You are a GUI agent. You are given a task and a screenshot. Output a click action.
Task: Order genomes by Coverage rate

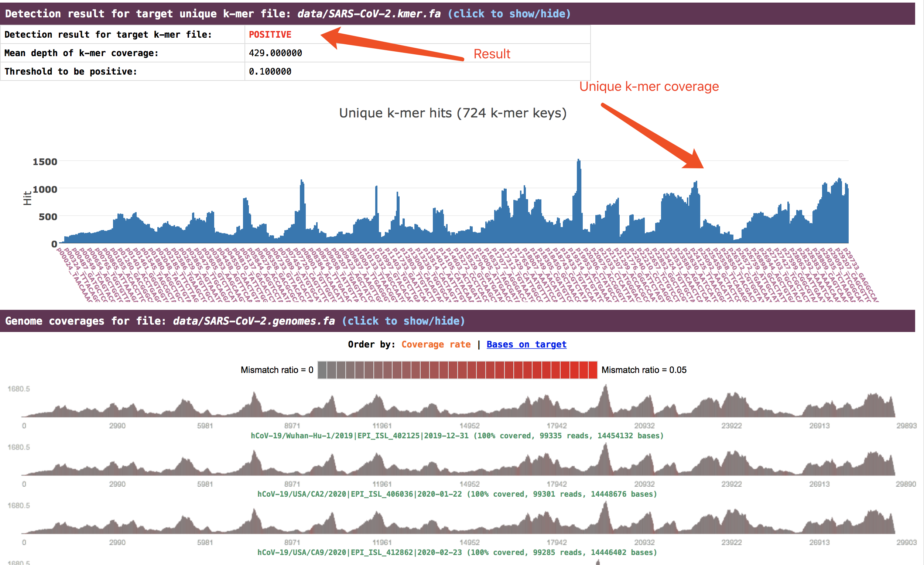[436, 344]
